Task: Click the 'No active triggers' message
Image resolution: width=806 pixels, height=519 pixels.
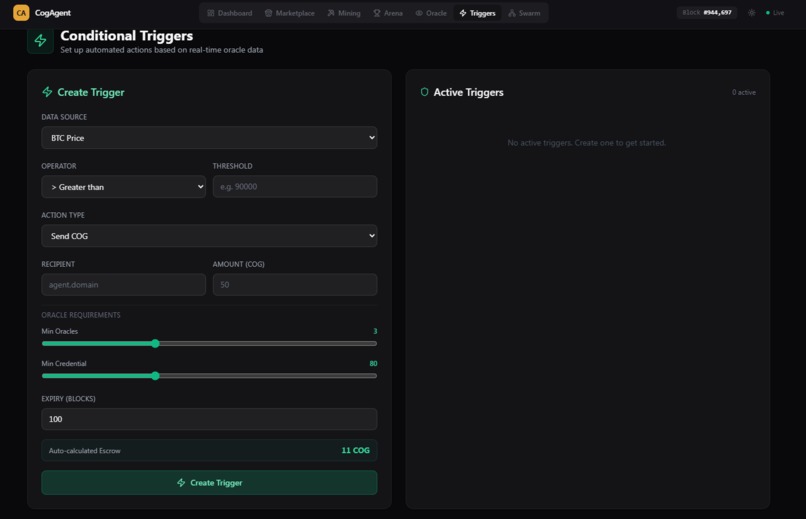Action: pyautogui.click(x=587, y=143)
